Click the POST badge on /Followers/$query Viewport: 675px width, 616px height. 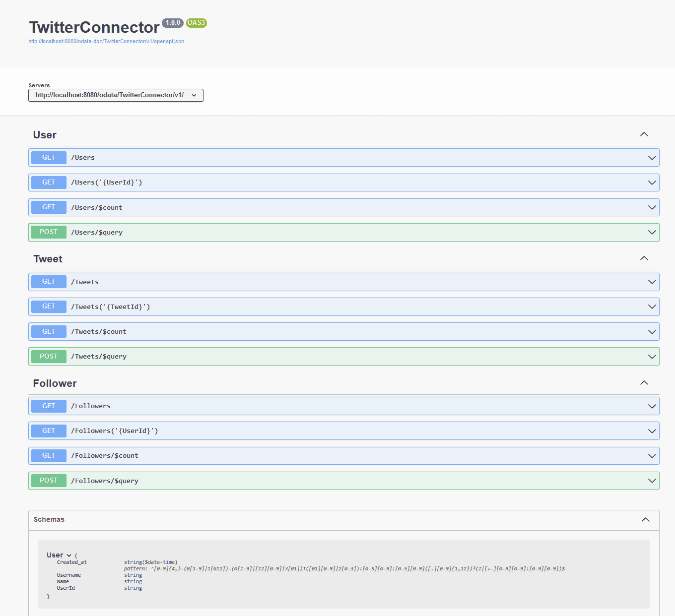pyautogui.click(x=48, y=480)
